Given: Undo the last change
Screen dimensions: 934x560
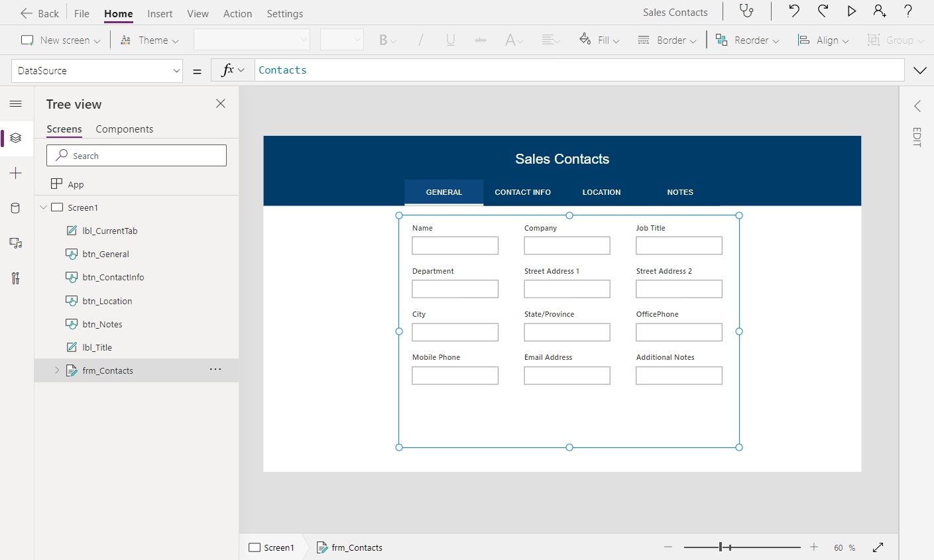Looking at the screenshot, I should point(794,11).
